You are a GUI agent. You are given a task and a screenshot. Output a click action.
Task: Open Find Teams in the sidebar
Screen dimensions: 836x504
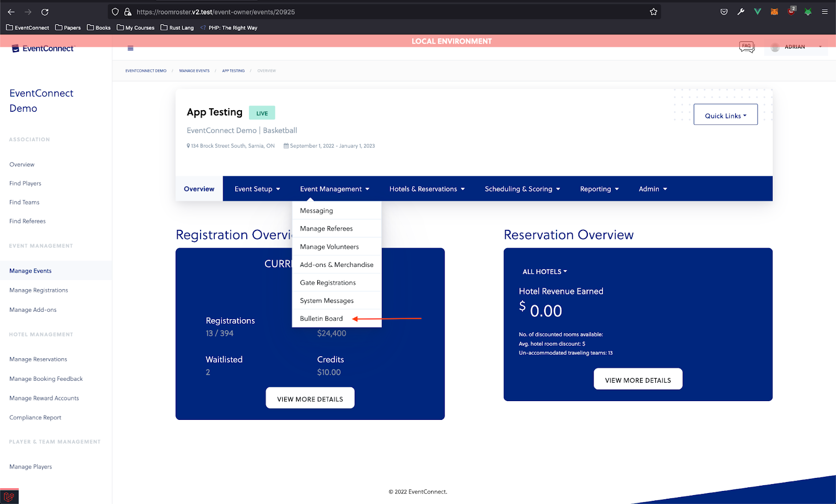click(24, 202)
